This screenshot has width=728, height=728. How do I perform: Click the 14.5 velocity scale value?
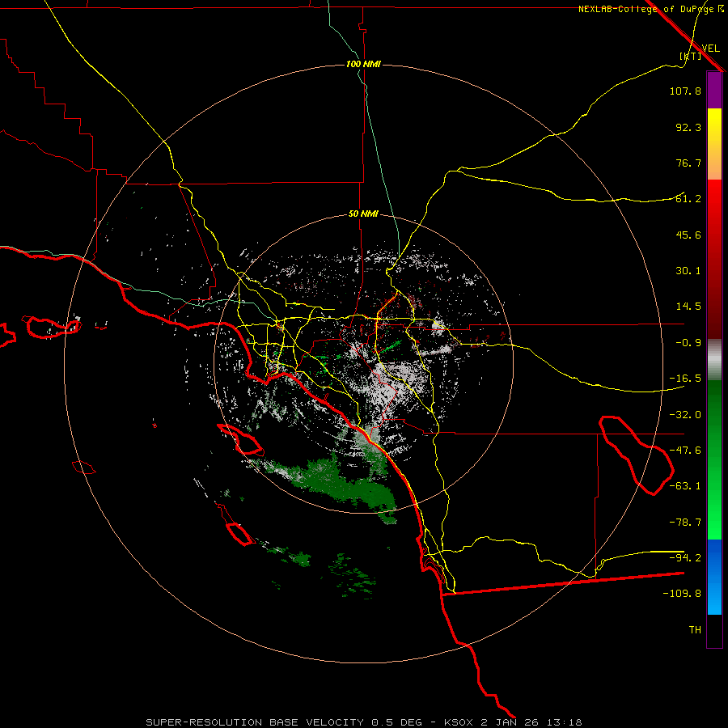(x=688, y=307)
